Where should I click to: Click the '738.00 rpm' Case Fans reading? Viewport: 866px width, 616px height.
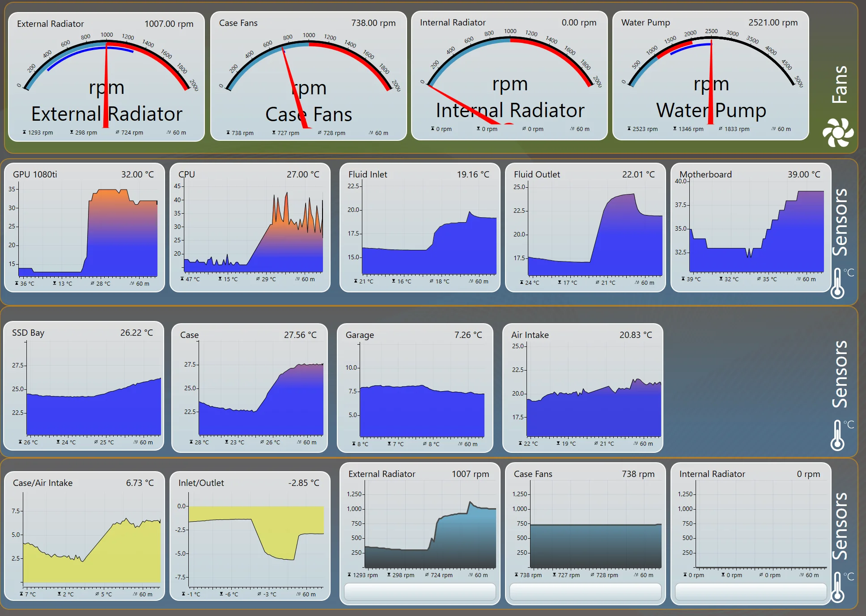[x=373, y=23]
